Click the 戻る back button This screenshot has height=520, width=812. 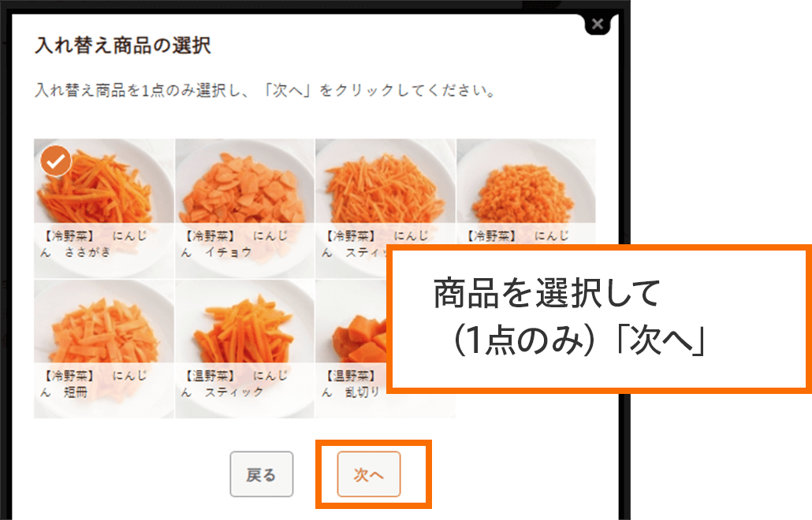[262, 474]
